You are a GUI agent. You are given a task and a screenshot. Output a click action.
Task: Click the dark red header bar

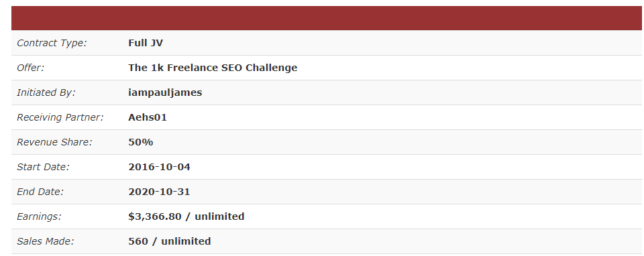click(327, 18)
